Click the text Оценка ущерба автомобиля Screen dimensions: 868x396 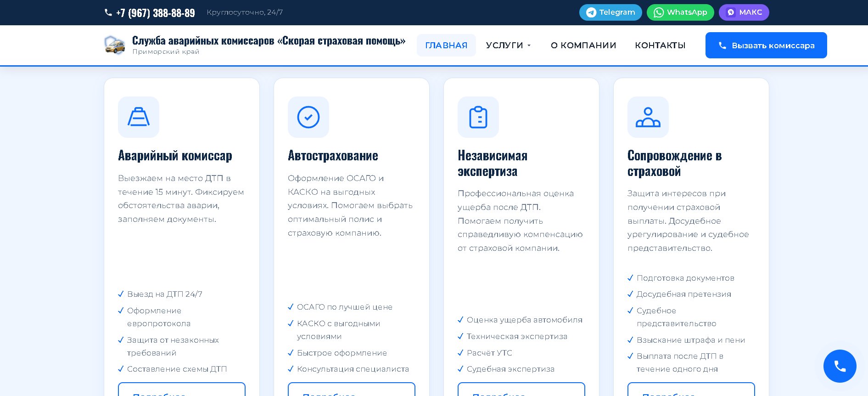(x=525, y=320)
